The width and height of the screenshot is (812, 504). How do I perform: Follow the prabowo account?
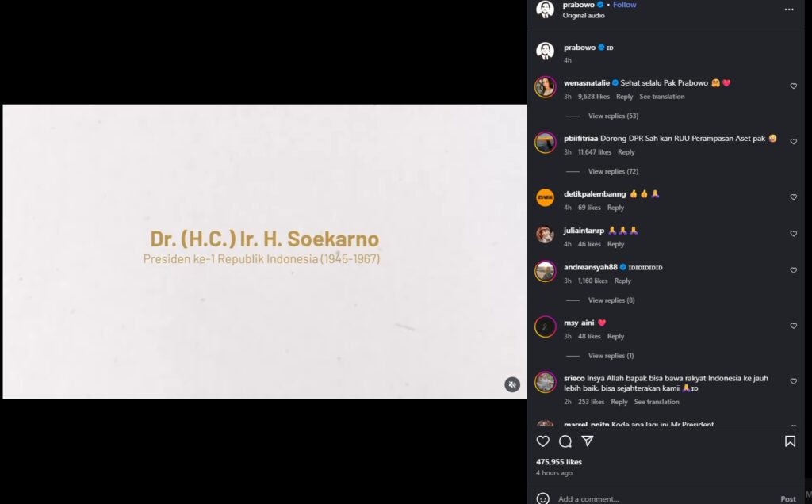tap(625, 5)
